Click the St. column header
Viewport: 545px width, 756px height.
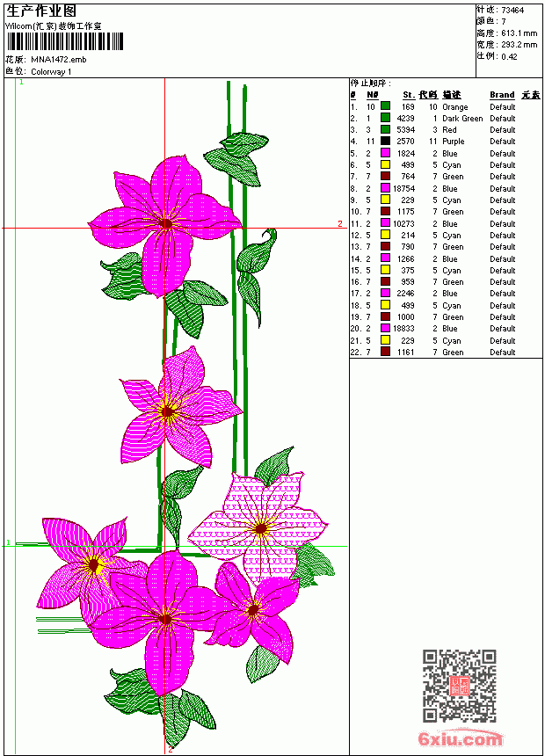(409, 95)
